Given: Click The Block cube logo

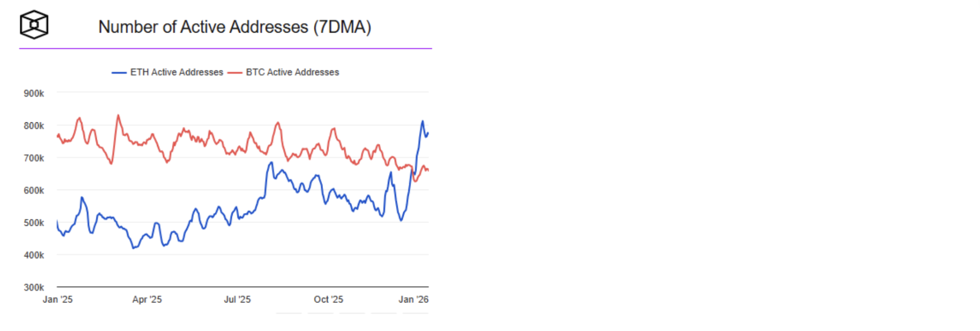Looking at the screenshot, I should pos(34,25).
